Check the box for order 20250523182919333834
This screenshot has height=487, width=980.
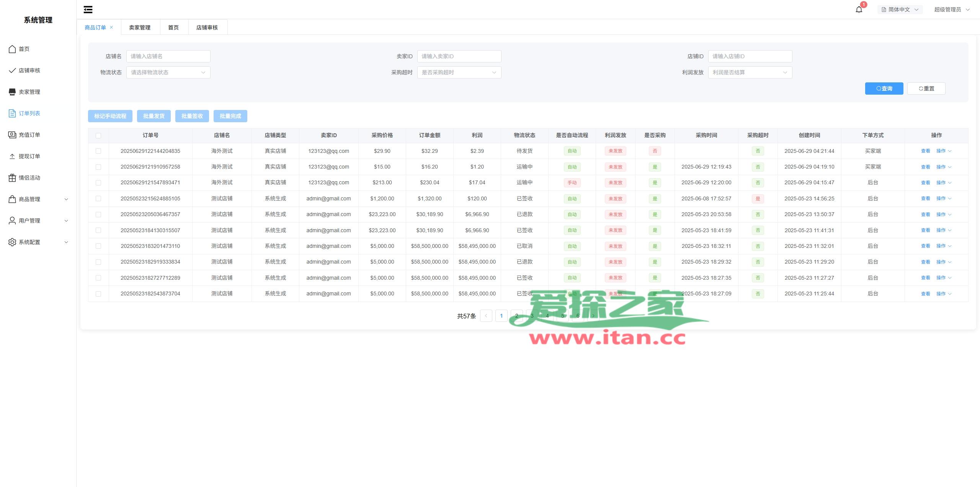click(98, 262)
